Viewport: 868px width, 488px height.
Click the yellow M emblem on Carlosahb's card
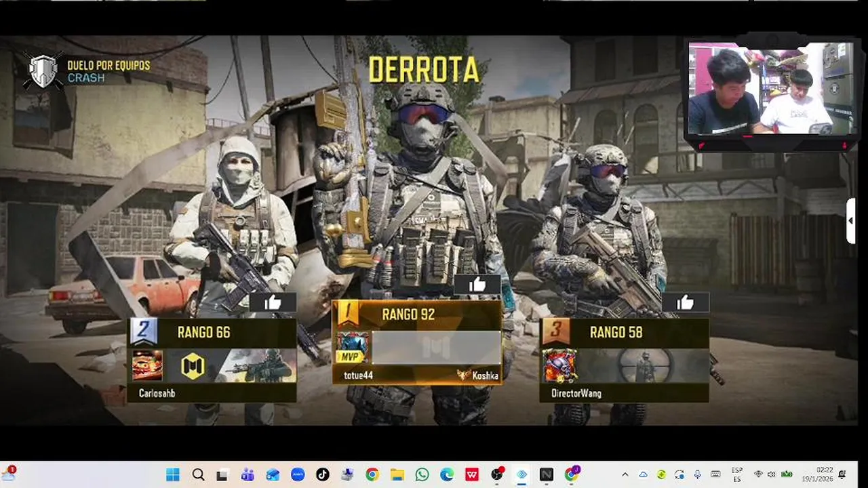[193, 366]
